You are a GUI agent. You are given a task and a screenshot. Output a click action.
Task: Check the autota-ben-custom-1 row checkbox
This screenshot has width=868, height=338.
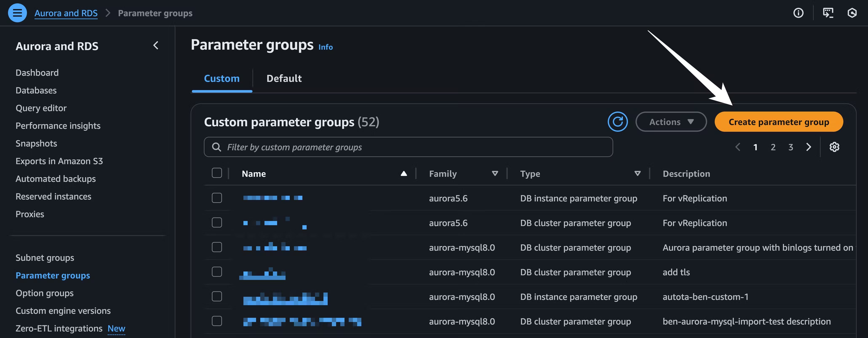point(217,296)
